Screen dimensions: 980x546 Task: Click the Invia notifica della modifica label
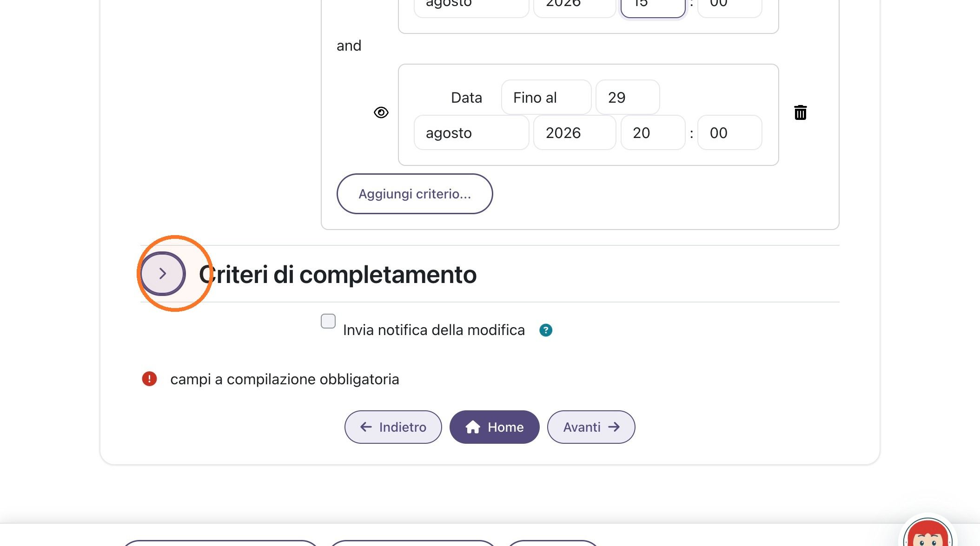tap(434, 330)
